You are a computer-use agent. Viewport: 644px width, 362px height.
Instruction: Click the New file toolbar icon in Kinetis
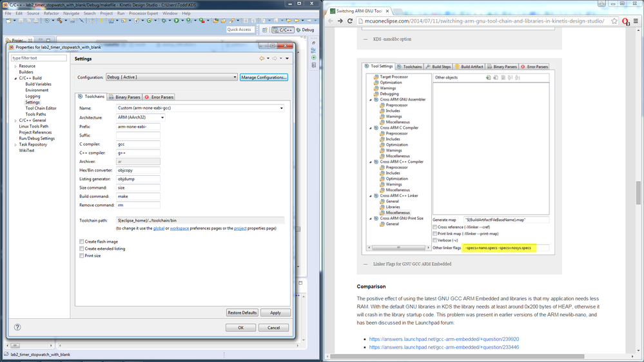point(8,21)
